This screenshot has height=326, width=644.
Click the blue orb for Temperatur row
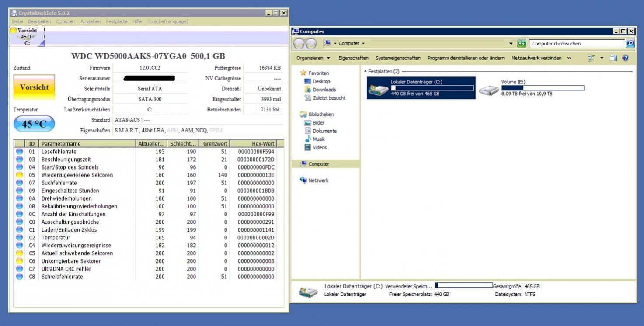(19, 237)
